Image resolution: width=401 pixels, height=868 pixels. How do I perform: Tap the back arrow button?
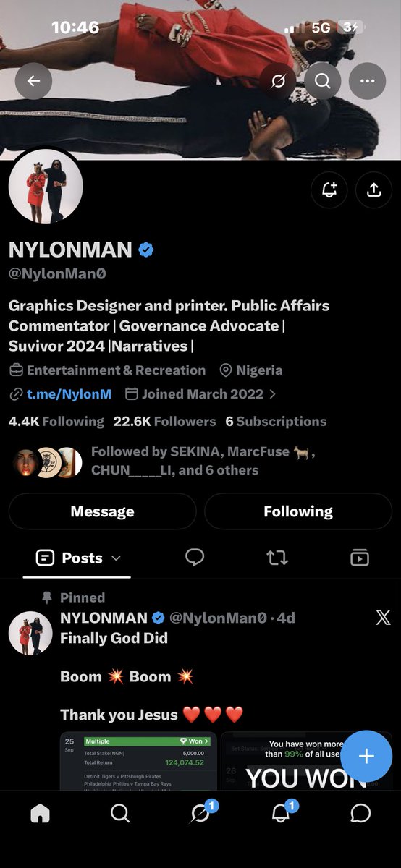point(34,82)
